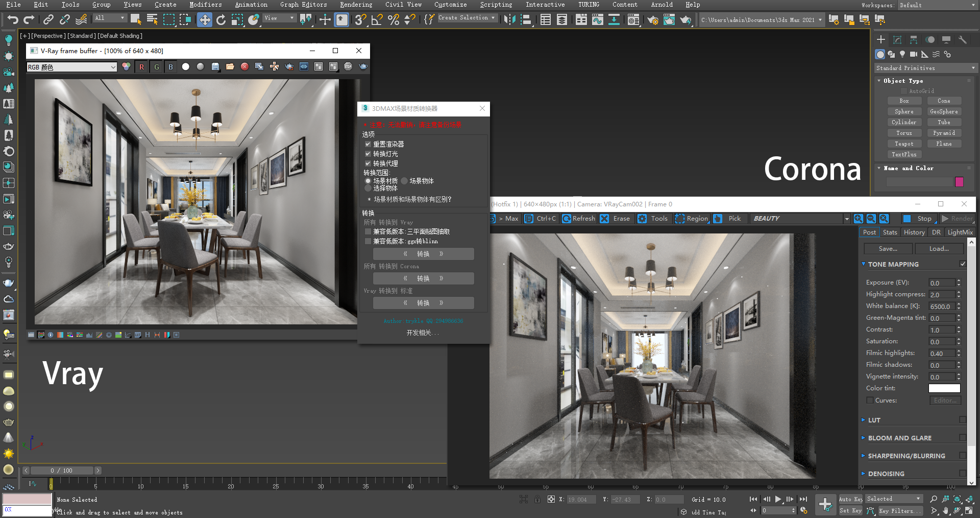Click the Teapot primitive button

tap(903, 144)
